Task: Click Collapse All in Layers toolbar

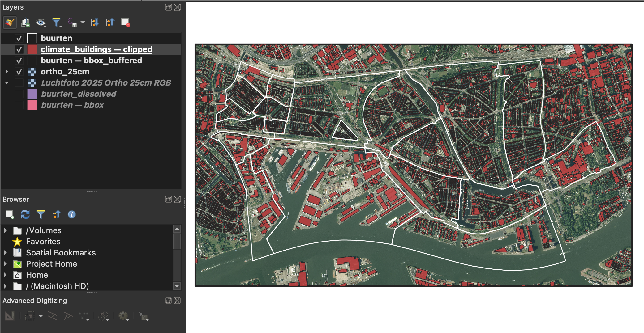Action: (x=110, y=22)
